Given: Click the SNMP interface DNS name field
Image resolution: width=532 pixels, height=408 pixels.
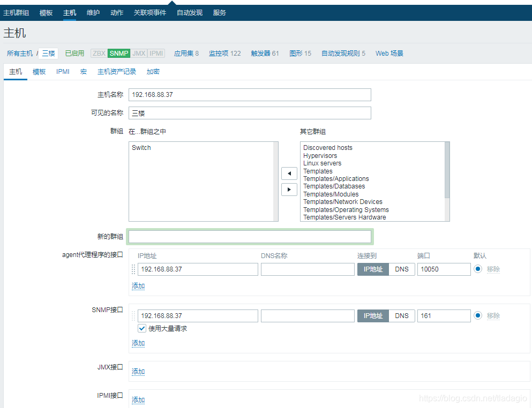Looking at the screenshot, I should 308,316.
